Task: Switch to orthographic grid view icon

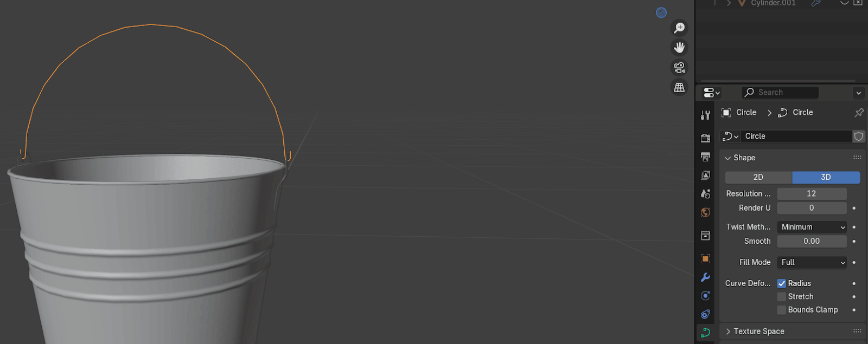Action: click(679, 87)
